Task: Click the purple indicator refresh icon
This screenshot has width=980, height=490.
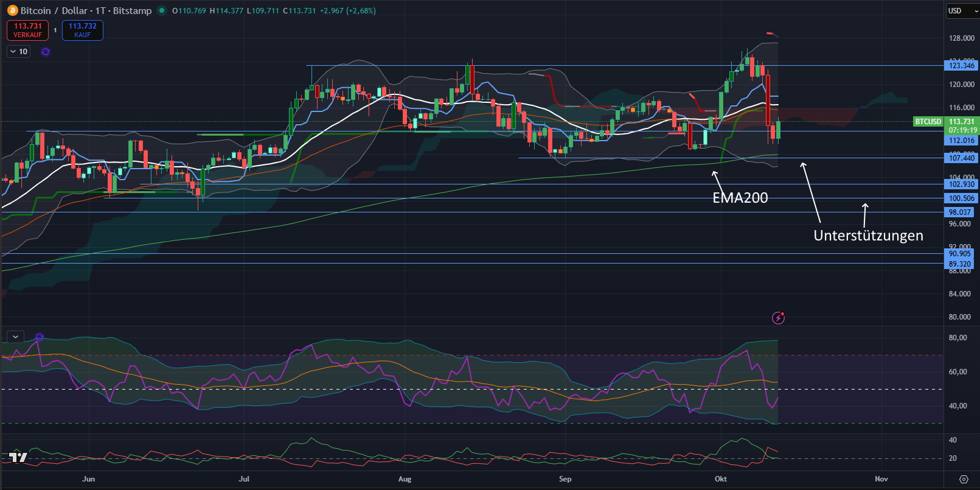Action: [x=46, y=52]
